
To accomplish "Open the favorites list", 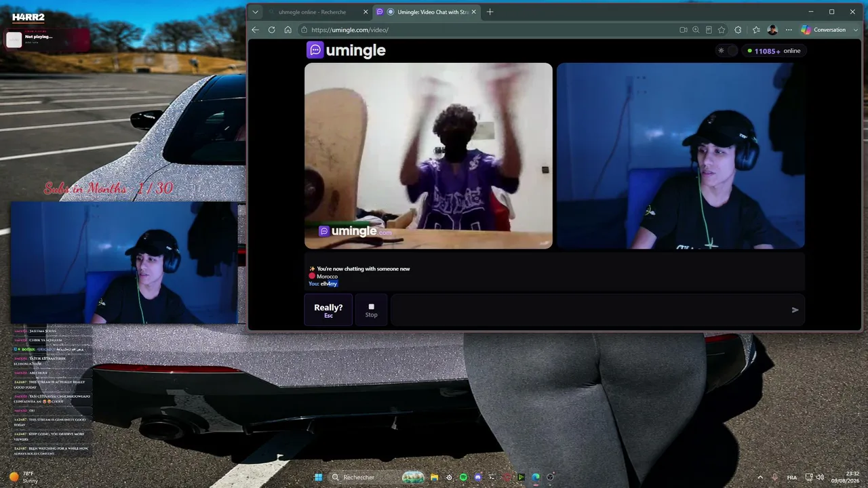I will point(756,30).
